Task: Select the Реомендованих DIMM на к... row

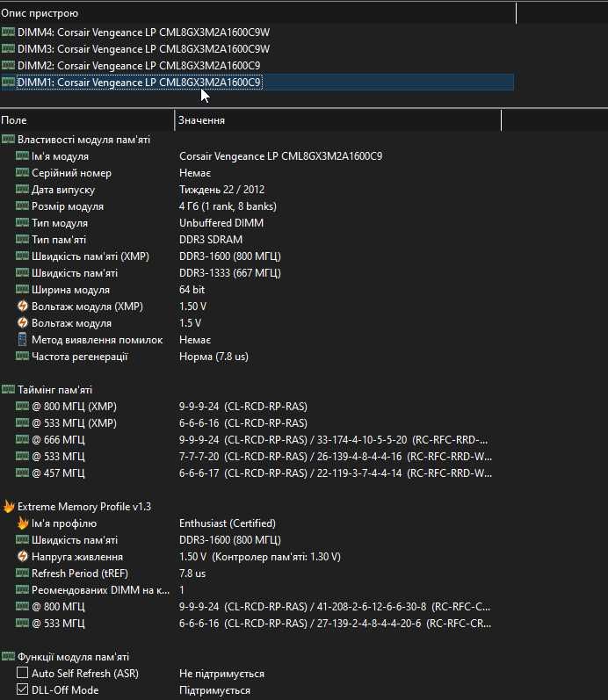Action: 250,589
